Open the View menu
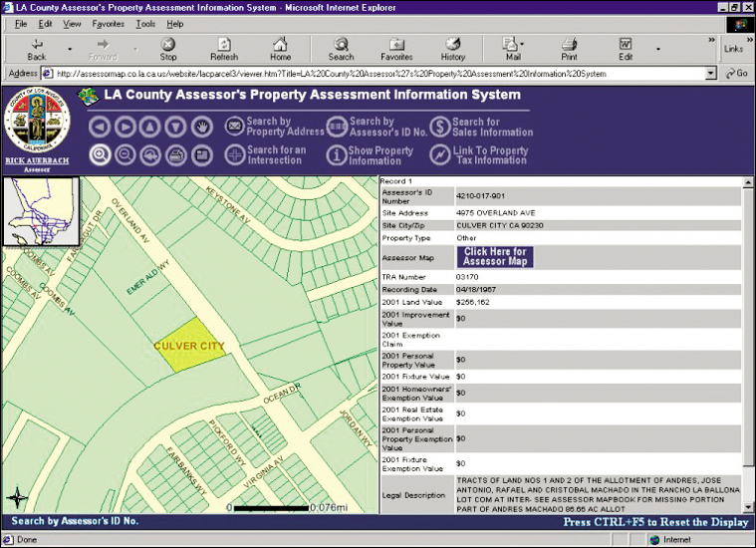 (x=72, y=24)
